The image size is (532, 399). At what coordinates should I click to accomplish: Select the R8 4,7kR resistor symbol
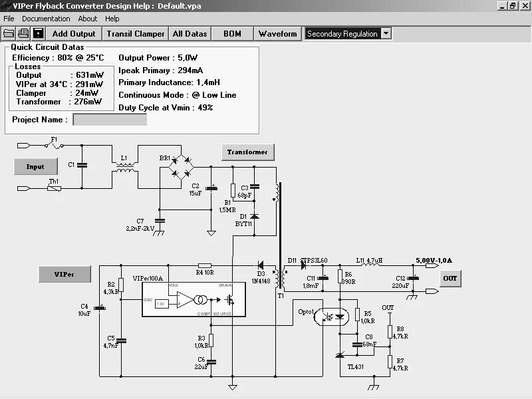click(x=390, y=332)
